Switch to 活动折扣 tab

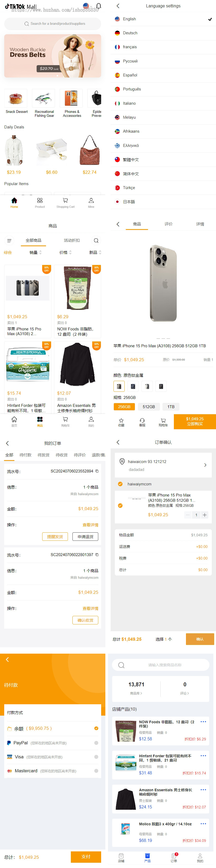(72, 240)
